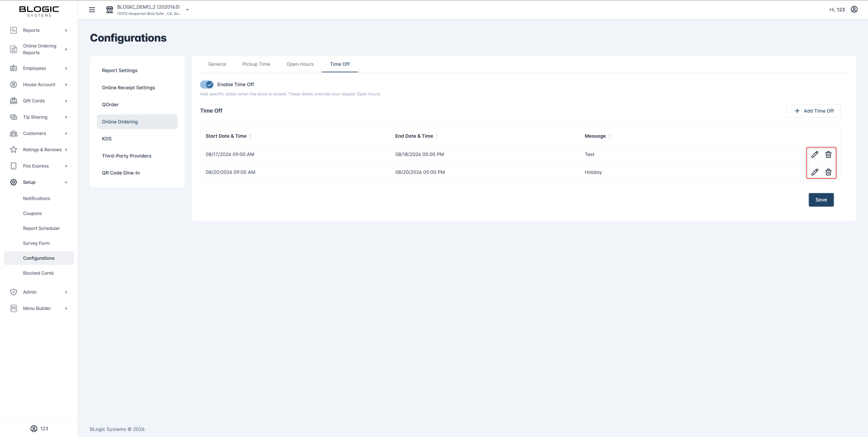This screenshot has width=868, height=437.
Task: Open Online Receipt Settings
Action: 137,87
